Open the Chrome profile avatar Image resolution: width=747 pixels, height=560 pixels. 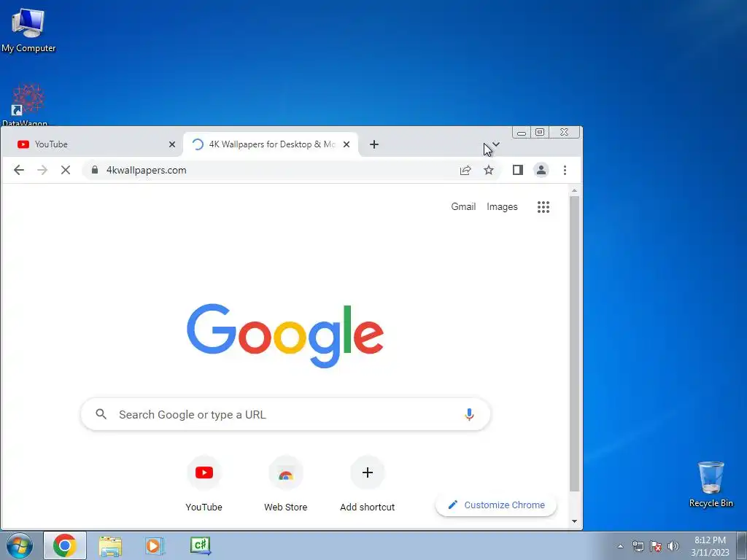(541, 170)
